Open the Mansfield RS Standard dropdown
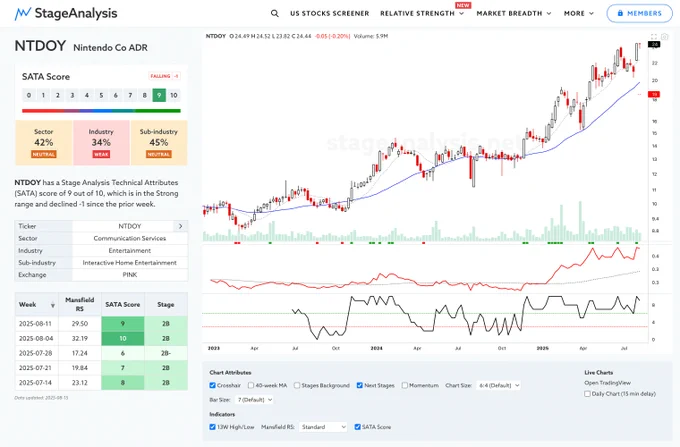680x447 pixels. [323, 427]
